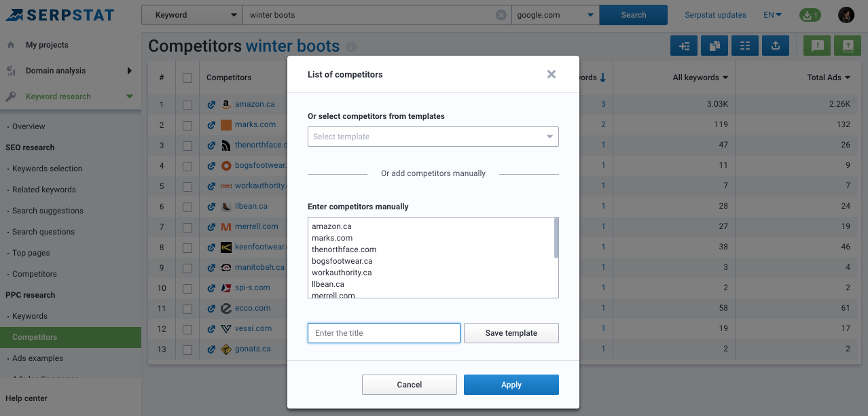Open the external link icon for amazon.ca

coord(211,105)
